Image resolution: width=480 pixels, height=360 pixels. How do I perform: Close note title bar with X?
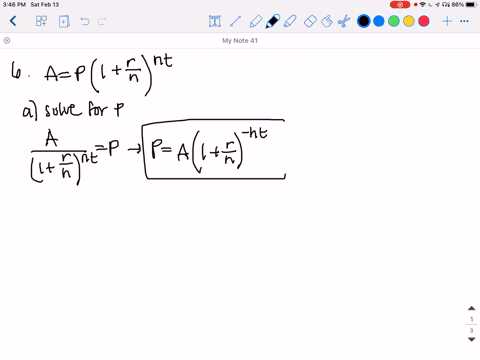click(x=7, y=41)
